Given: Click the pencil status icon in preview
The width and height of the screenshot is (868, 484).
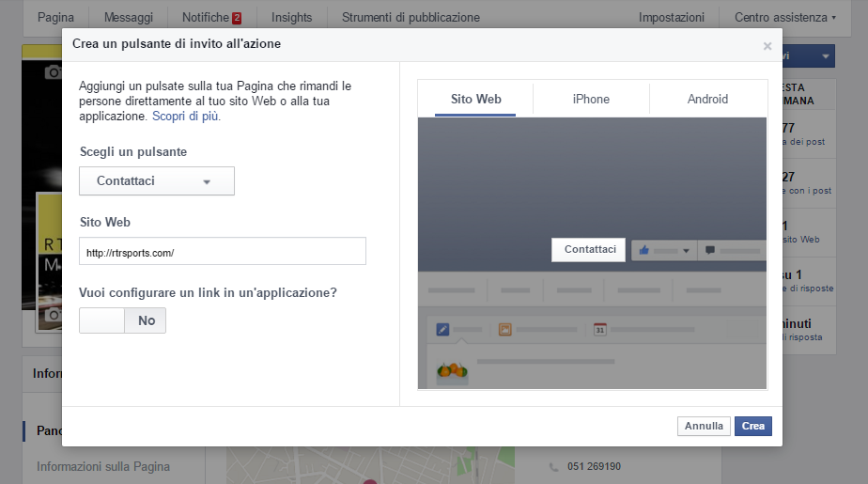Looking at the screenshot, I should point(442,330).
